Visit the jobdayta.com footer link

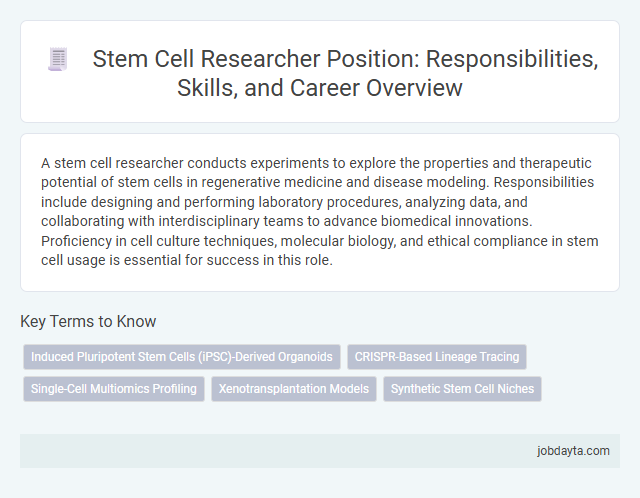[x=573, y=451]
